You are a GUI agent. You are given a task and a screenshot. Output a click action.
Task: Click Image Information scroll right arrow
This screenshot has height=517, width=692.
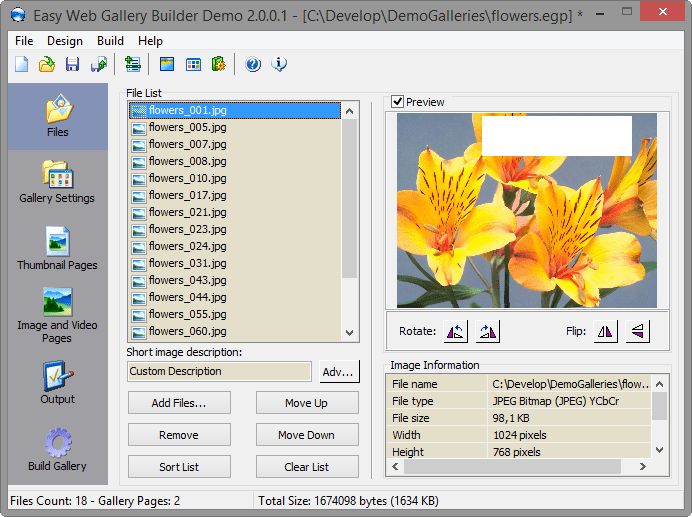pyautogui.click(x=643, y=466)
